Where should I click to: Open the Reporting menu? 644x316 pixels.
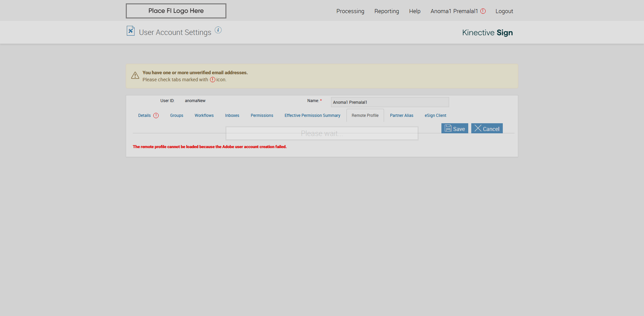(x=387, y=11)
